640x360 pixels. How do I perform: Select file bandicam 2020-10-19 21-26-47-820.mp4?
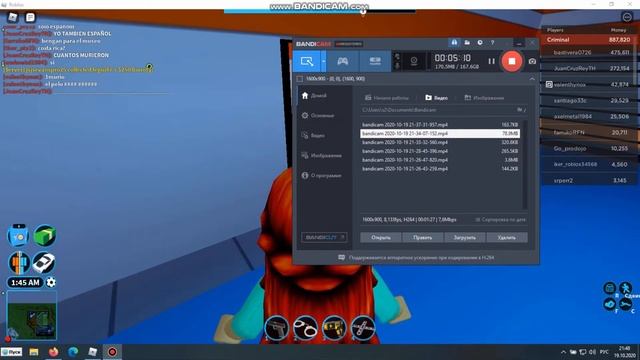[440, 160]
